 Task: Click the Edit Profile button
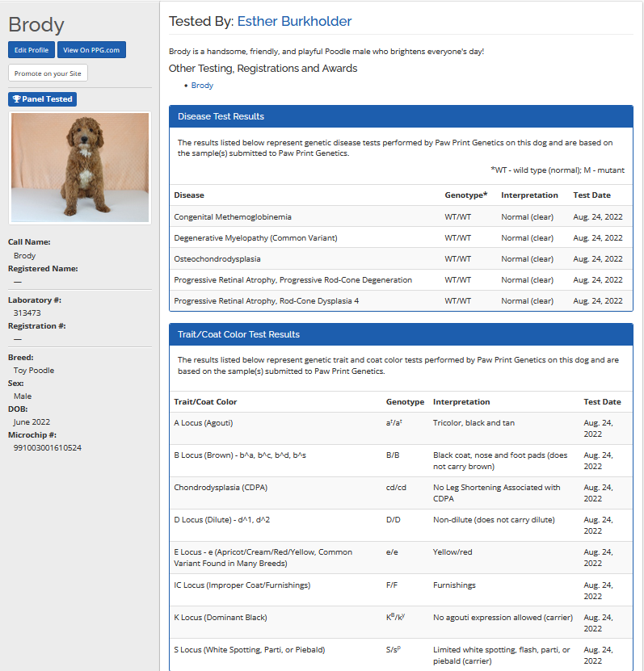32,50
